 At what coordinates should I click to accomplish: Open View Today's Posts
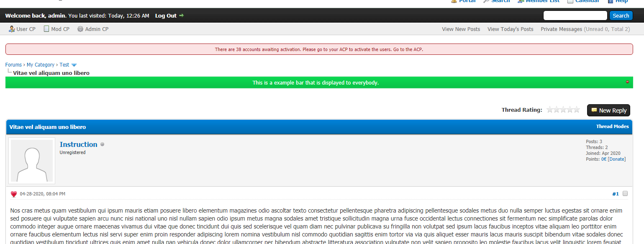[x=510, y=29]
